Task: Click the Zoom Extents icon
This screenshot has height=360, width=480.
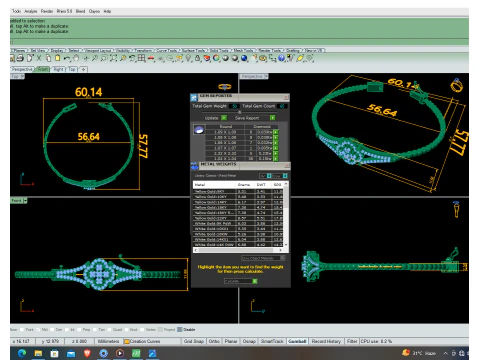Action: click(x=114, y=58)
